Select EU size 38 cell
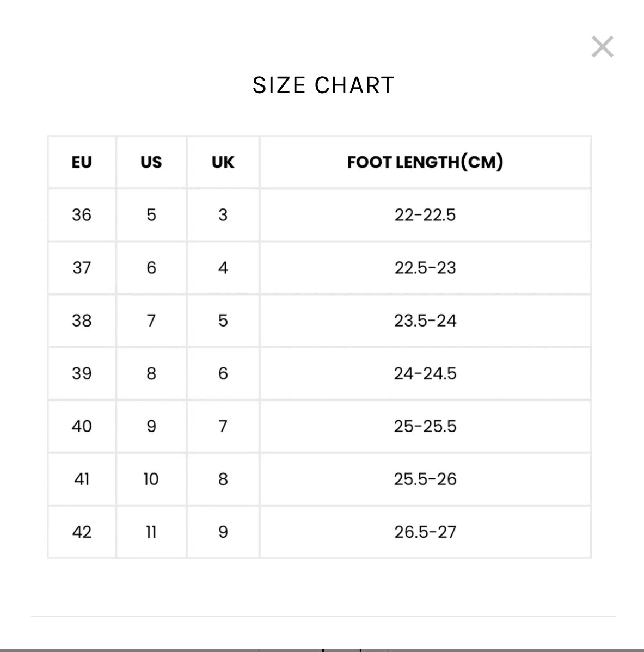644x652 pixels. [82, 321]
